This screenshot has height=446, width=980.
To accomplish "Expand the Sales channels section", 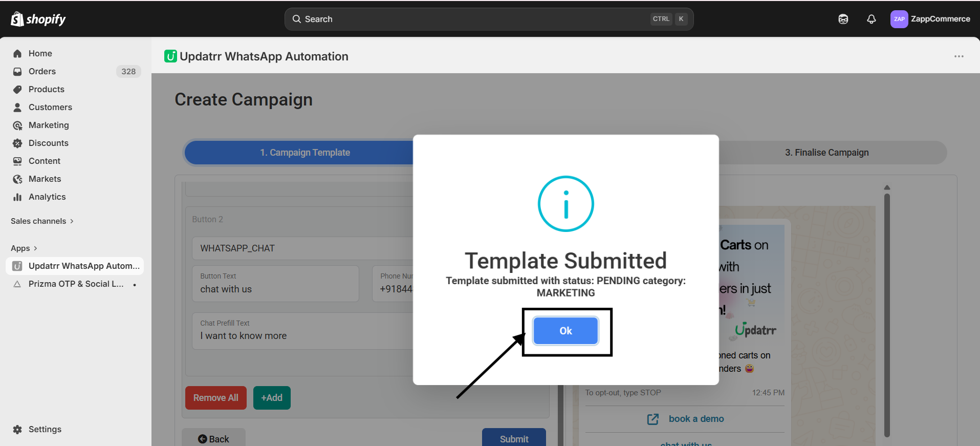I will (42, 221).
